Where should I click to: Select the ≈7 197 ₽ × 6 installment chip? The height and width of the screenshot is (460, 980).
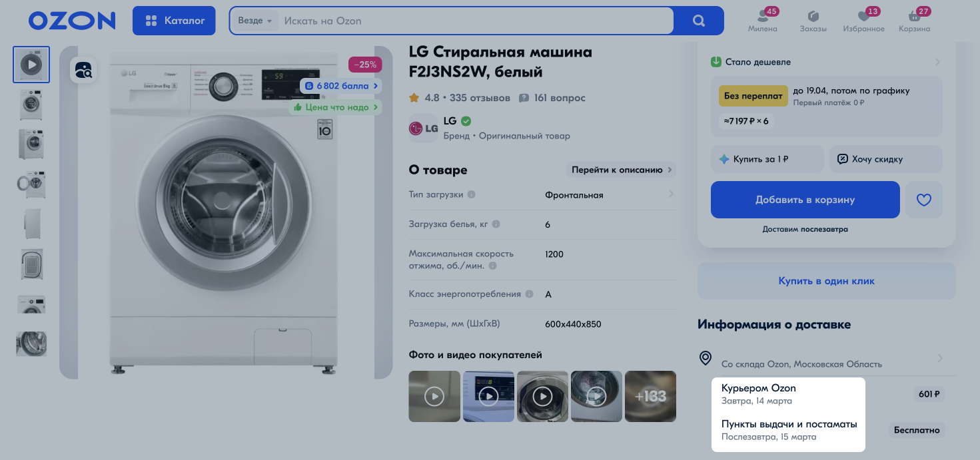point(746,121)
